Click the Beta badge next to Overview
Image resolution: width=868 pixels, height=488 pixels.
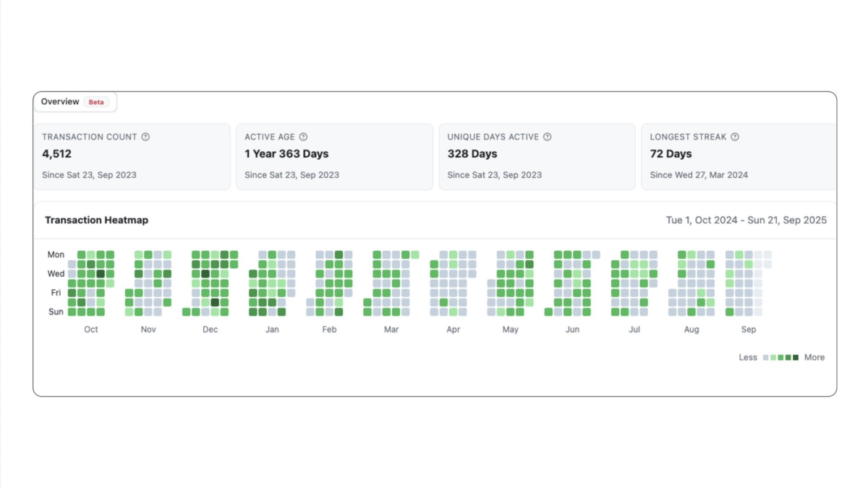pos(96,102)
